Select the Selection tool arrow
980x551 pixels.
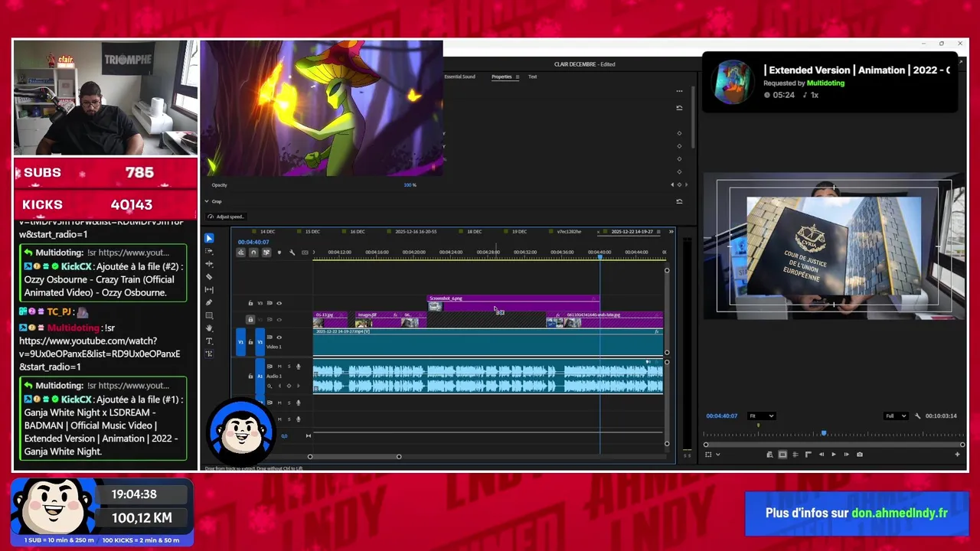coord(209,239)
